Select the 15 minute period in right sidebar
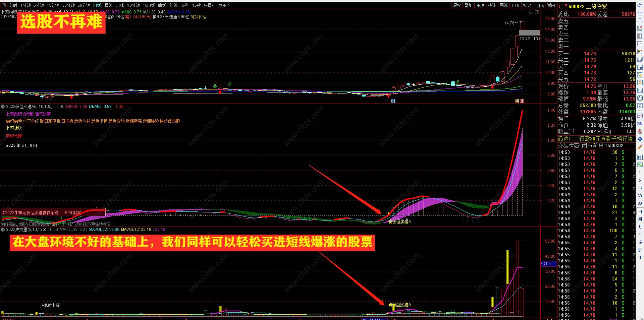644x320 pixels. 640,188
